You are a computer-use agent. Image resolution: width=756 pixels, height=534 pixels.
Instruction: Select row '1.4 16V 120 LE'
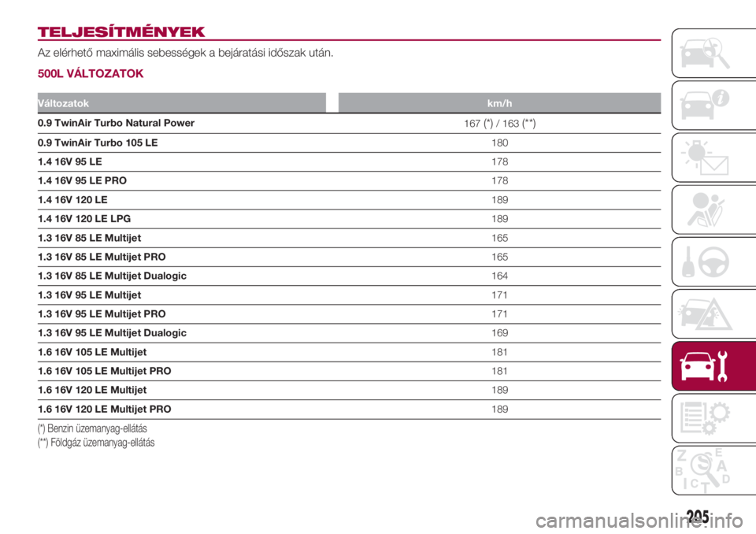tap(349, 200)
